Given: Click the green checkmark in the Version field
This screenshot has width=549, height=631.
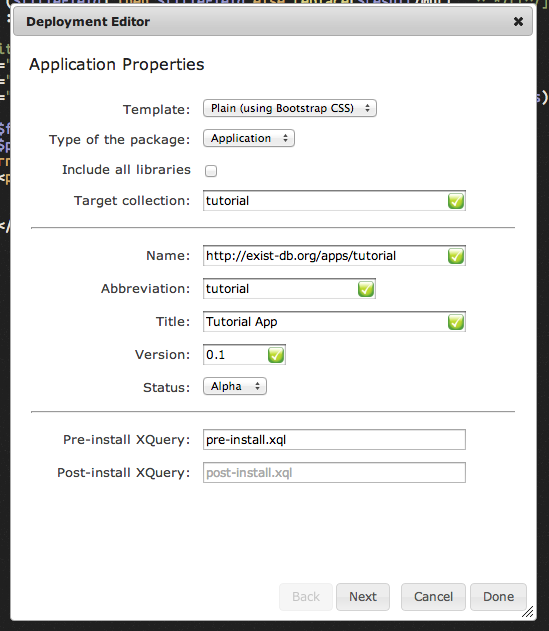Looking at the screenshot, I should pyautogui.click(x=276, y=355).
